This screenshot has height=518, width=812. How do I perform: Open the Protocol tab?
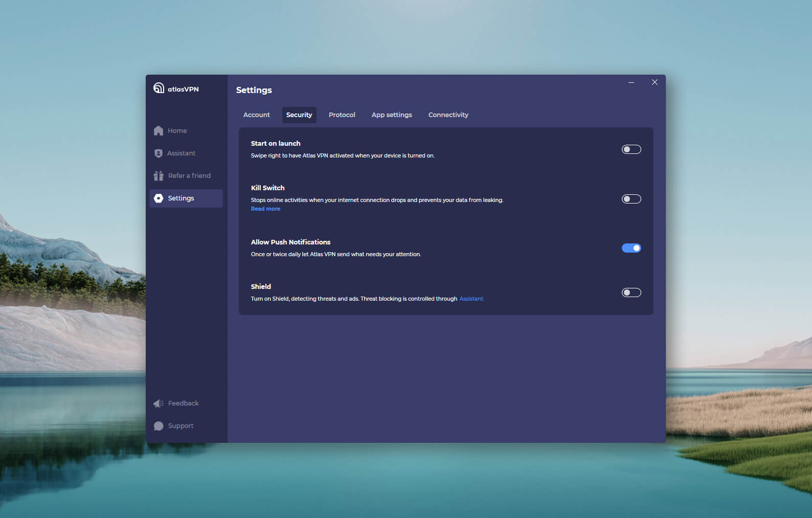[342, 115]
